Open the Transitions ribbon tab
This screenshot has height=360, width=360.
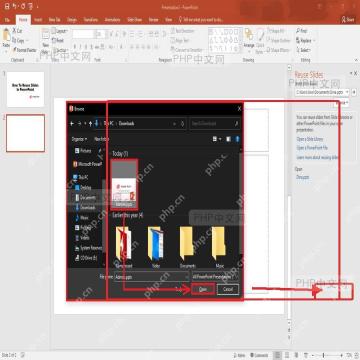[91, 20]
